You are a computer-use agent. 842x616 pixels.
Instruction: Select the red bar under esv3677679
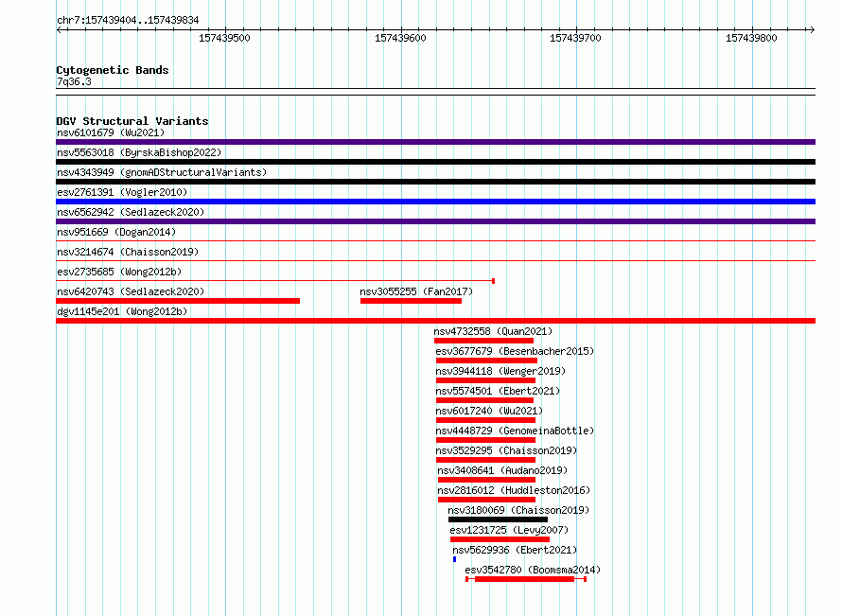click(x=486, y=361)
